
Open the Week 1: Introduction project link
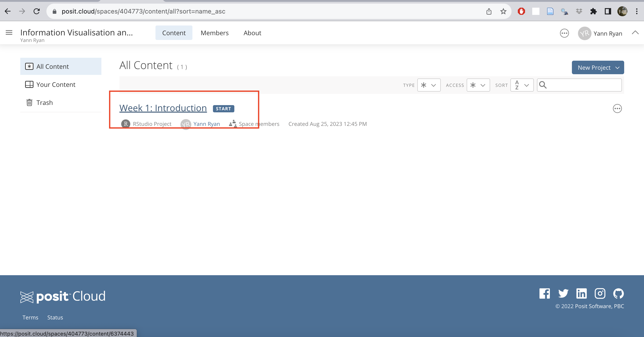coord(163,108)
